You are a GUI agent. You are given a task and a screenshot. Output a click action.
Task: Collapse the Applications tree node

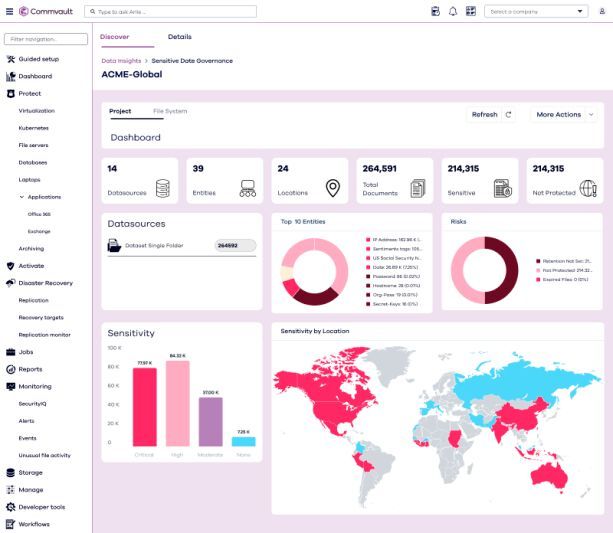tap(22, 197)
